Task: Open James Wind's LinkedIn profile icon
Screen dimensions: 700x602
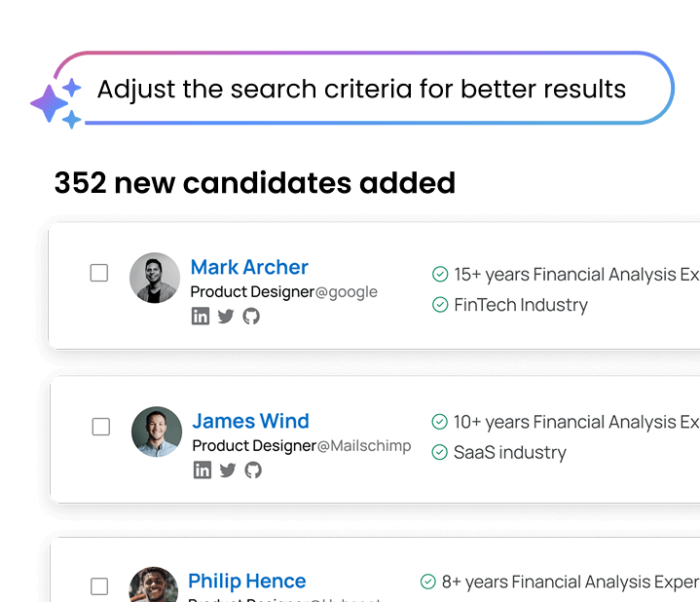Action: click(203, 470)
